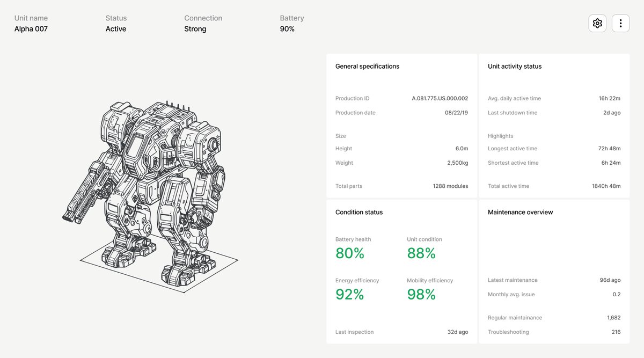Click the 1840h 48m total active time
This screenshot has width=644, height=358.
(x=606, y=186)
